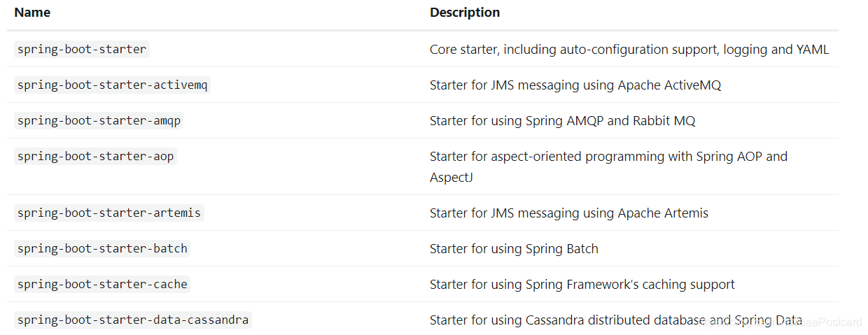Click the spring-boot-starter-amqp entry
The height and width of the screenshot is (335, 868).
pyautogui.click(x=99, y=120)
